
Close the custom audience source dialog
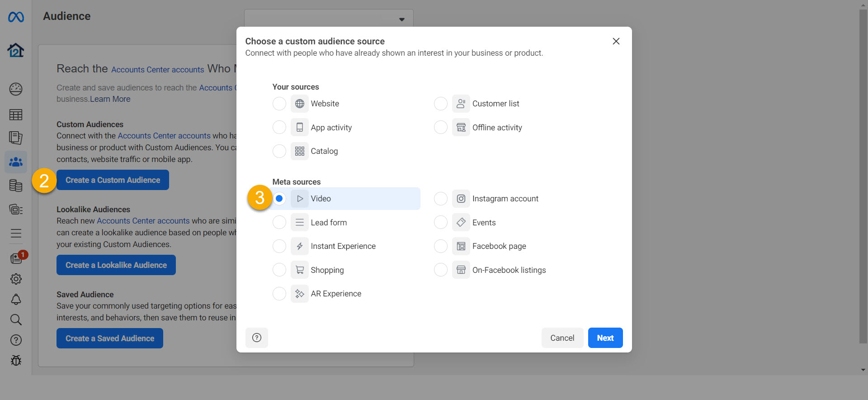(616, 41)
